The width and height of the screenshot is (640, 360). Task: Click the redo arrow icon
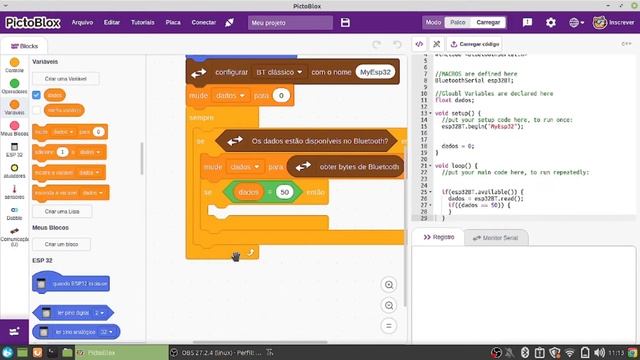[376, 44]
